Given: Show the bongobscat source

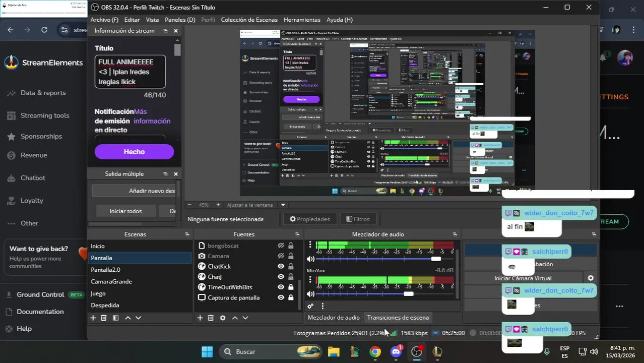Looking at the screenshot, I should (281, 246).
